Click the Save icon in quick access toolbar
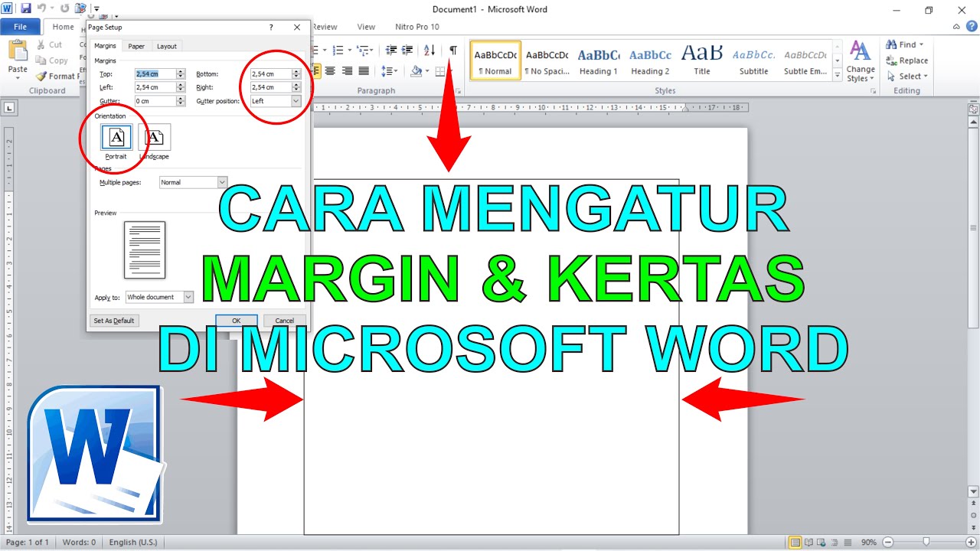 tap(25, 9)
